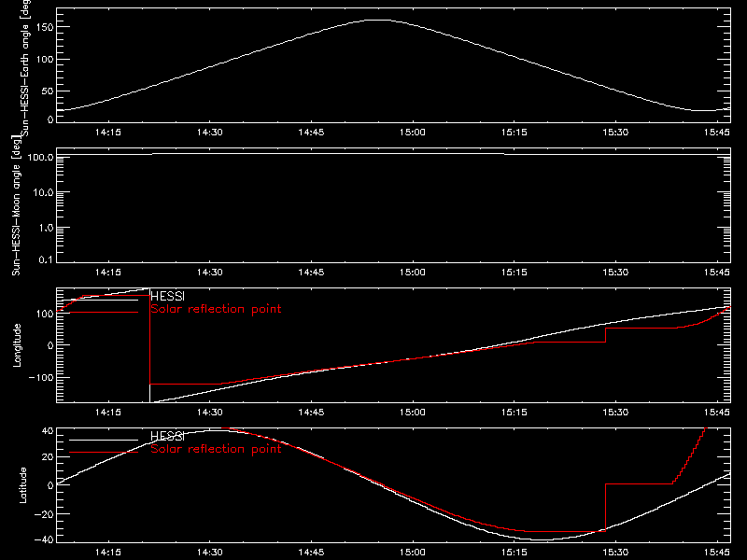Click the -20 tick on Latitude axis
This screenshot has width=747, height=560.
point(44,514)
